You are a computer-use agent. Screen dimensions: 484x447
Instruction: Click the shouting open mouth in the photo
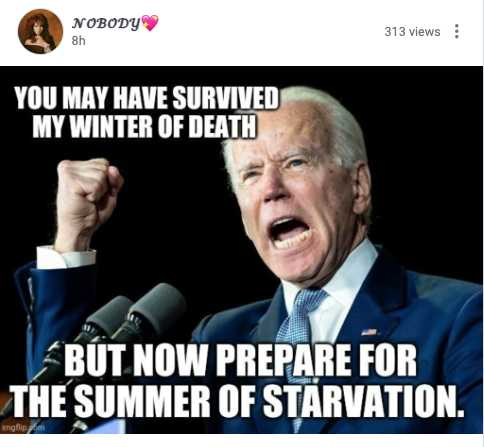tap(291, 233)
